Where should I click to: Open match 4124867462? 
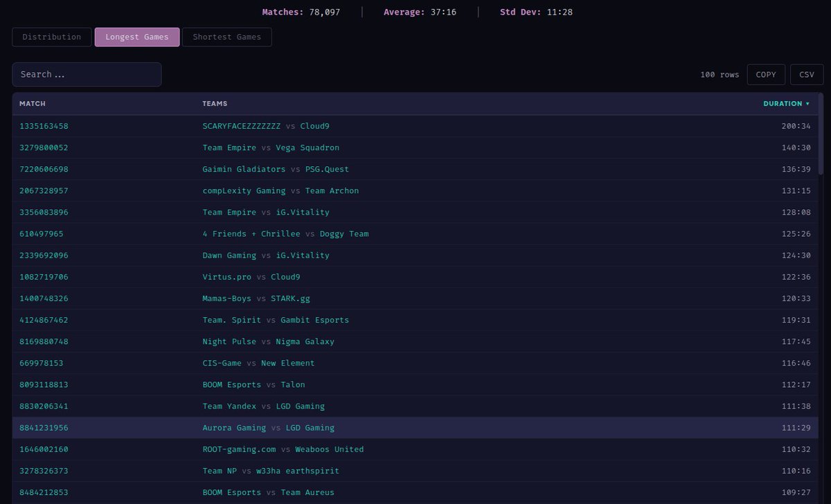[44, 320]
